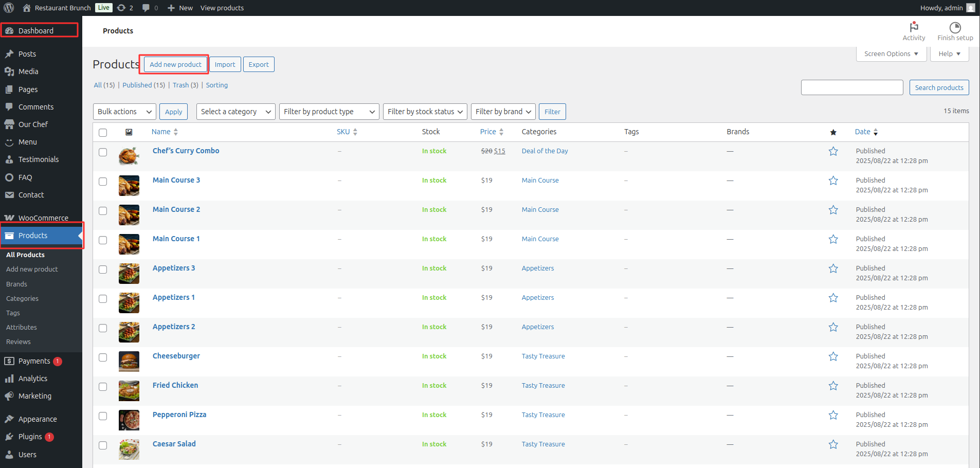980x468 pixels.
Task: Show the Trash (3) products view
Action: click(186, 85)
